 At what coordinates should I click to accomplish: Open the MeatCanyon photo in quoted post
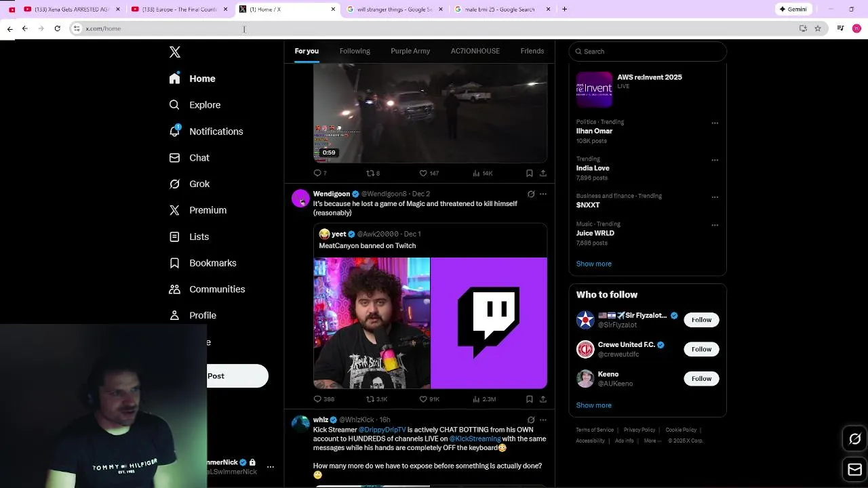[x=372, y=323]
